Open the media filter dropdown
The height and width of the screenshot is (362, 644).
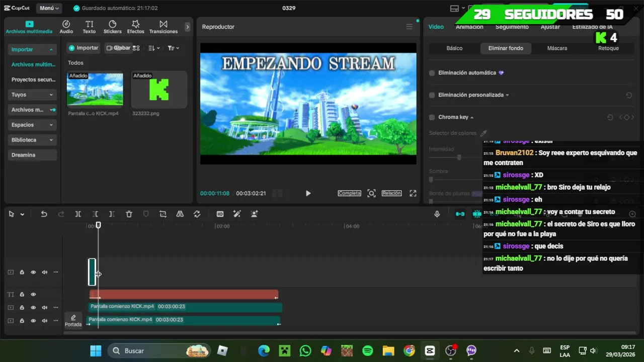(x=173, y=48)
